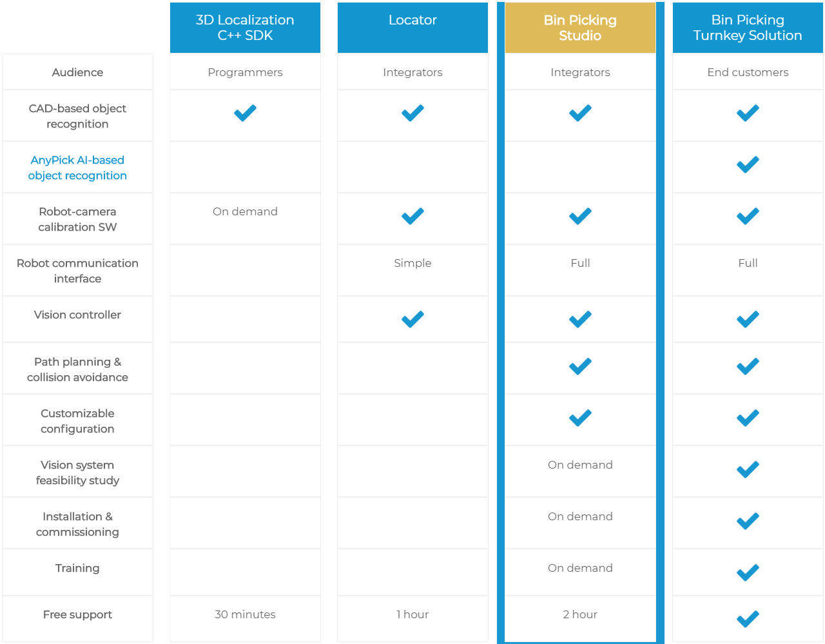Viewport: 825px width, 644px height.
Task: Click the CAD-based recognition checkmark under Locator
Action: point(412,113)
